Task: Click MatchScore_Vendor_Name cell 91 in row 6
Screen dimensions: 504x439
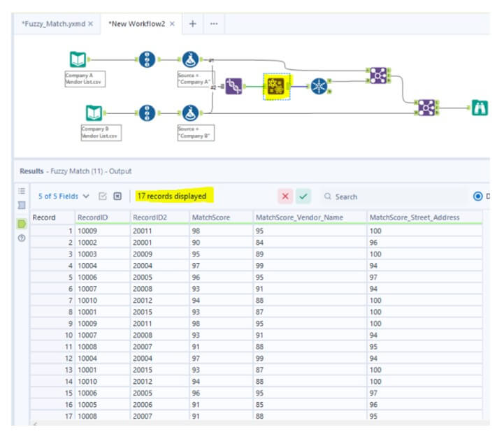Action: [x=310, y=289]
